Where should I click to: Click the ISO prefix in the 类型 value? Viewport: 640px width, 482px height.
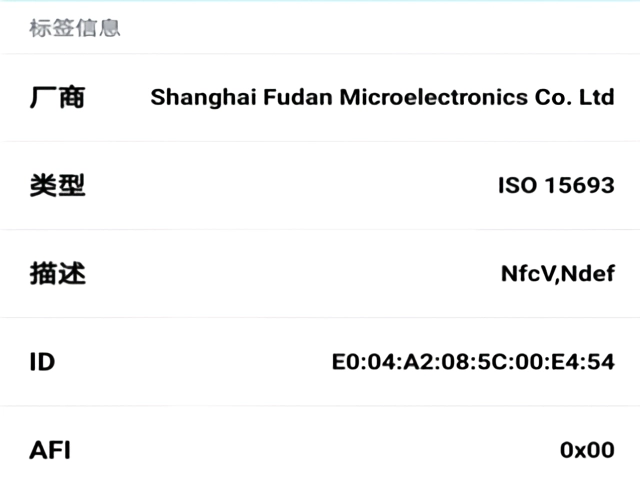point(517,186)
